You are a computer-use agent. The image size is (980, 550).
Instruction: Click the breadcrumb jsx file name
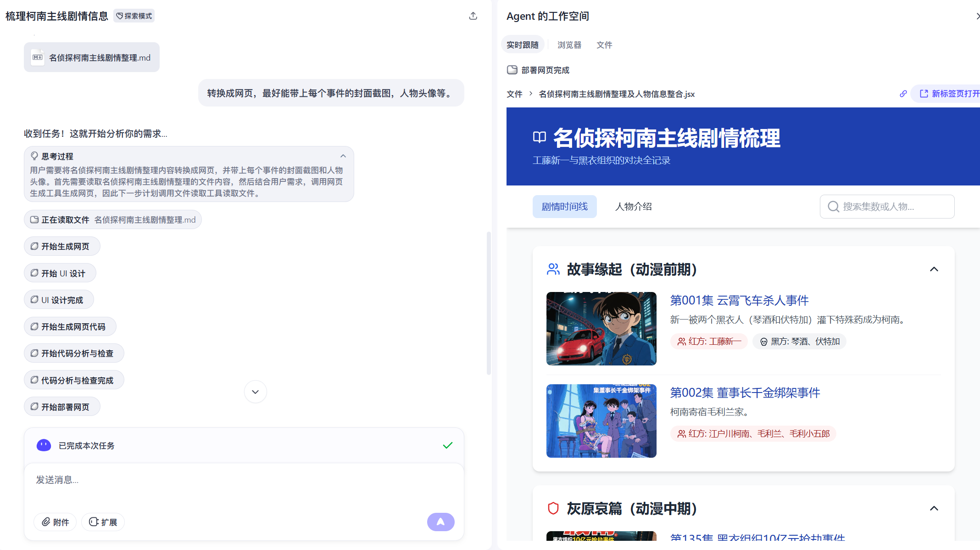coord(617,94)
